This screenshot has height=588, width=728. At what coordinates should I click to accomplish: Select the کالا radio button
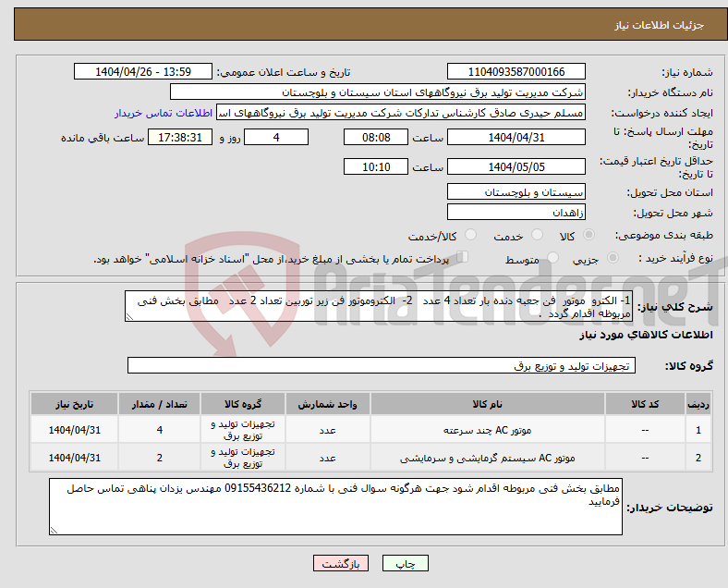pyautogui.click(x=588, y=235)
